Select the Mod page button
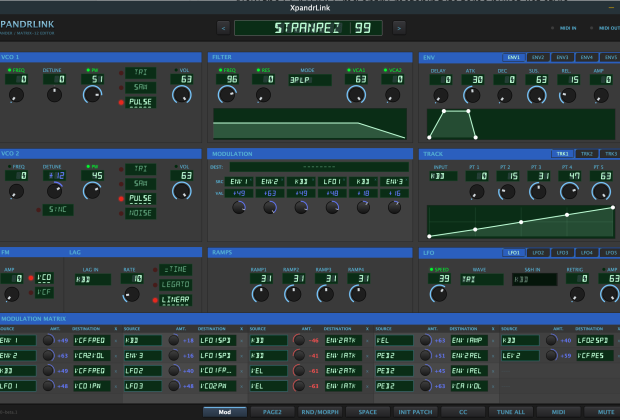The image size is (620, 420). pyautogui.click(x=225, y=412)
